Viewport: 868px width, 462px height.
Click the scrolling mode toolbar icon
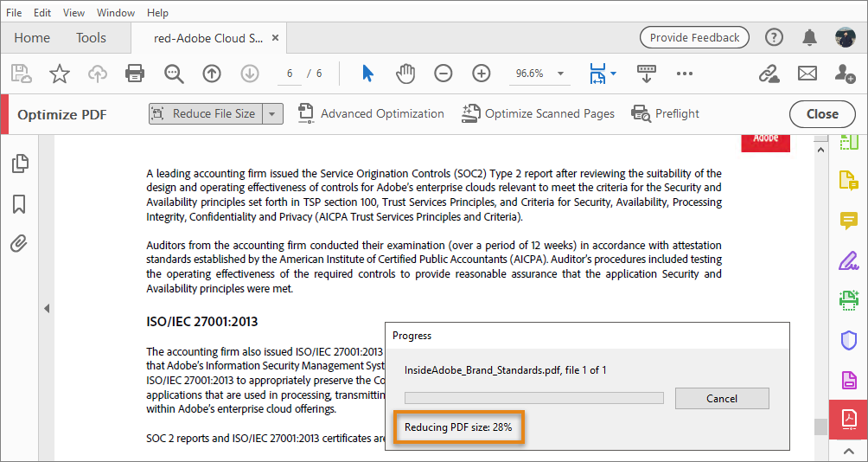[646, 74]
